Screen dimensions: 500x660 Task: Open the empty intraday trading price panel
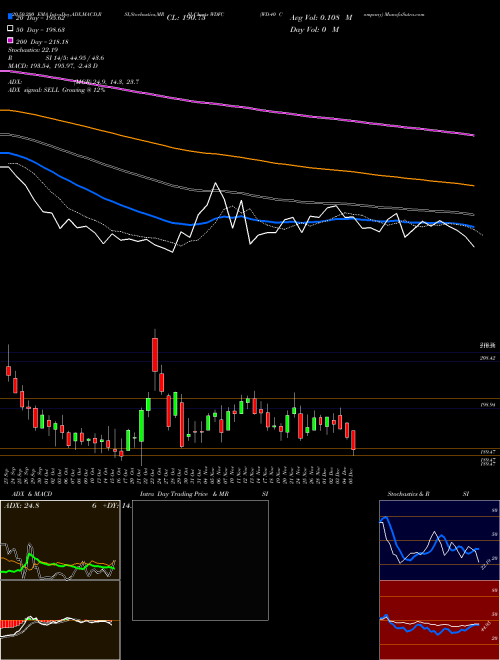(x=200, y=560)
